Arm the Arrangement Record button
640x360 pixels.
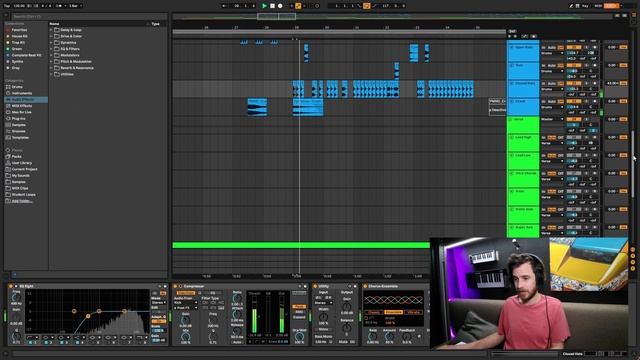click(x=280, y=6)
